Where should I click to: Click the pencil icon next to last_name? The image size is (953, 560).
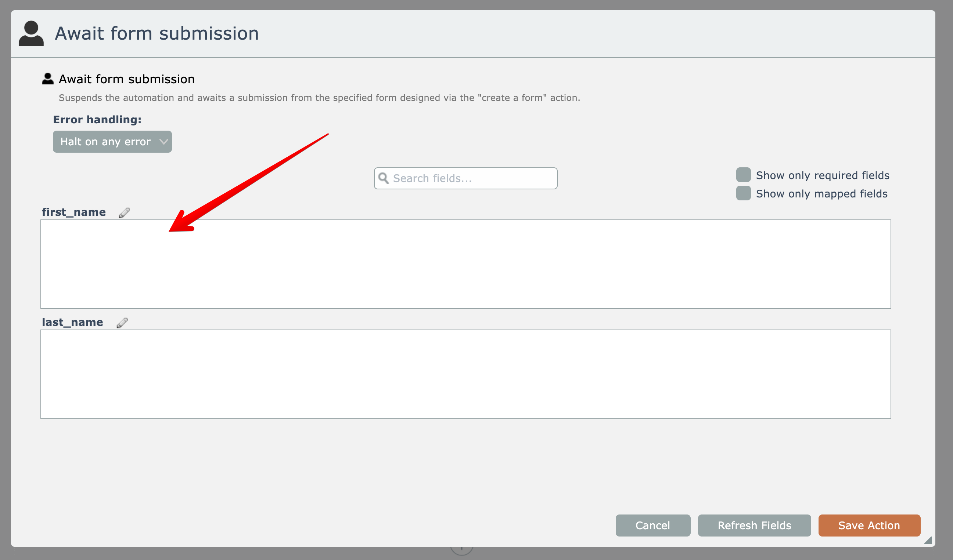[x=122, y=323]
